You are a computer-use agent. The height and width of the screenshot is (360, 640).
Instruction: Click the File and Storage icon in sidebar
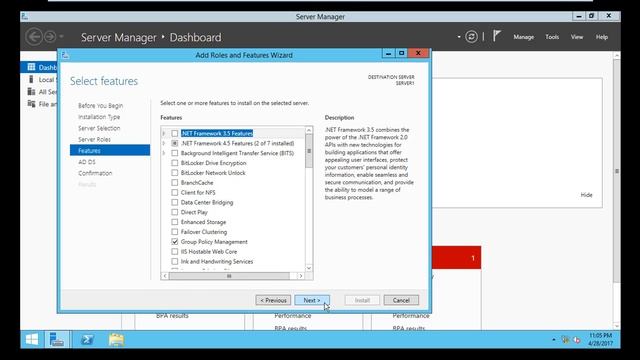(x=31, y=104)
